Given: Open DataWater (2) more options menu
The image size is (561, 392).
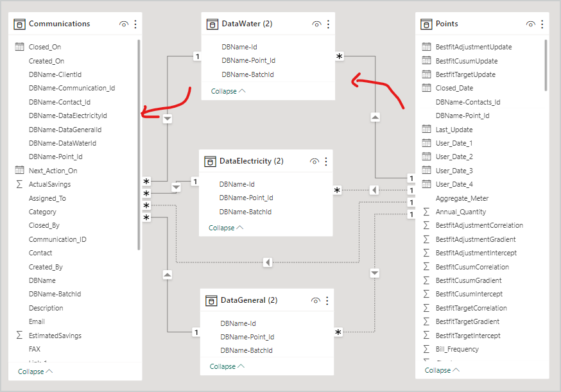Looking at the screenshot, I should (329, 24).
